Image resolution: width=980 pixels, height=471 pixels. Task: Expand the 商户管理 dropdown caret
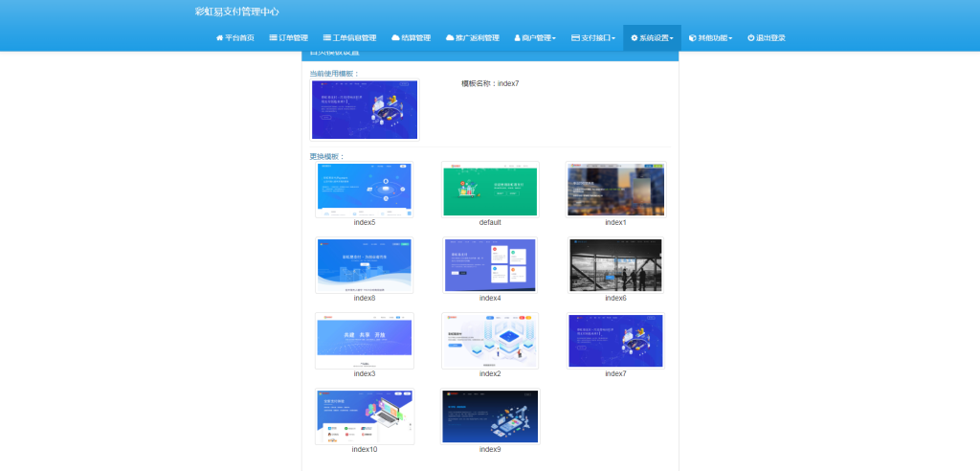(x=554, y=39)
